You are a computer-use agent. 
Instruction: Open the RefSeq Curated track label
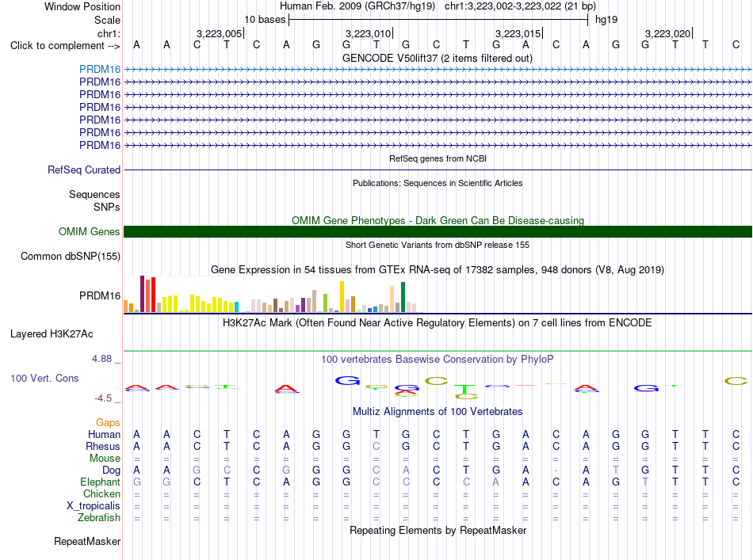[x=84, y=170]
